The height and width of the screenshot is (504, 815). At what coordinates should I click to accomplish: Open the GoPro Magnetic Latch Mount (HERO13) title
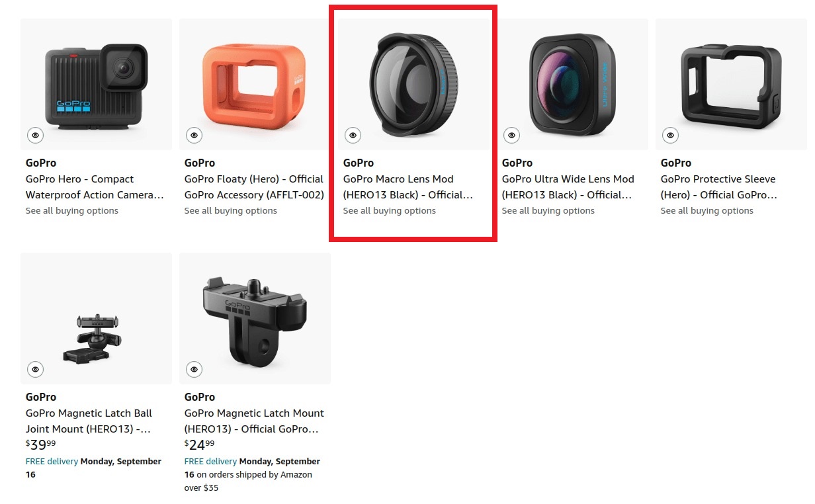[254, 421]
